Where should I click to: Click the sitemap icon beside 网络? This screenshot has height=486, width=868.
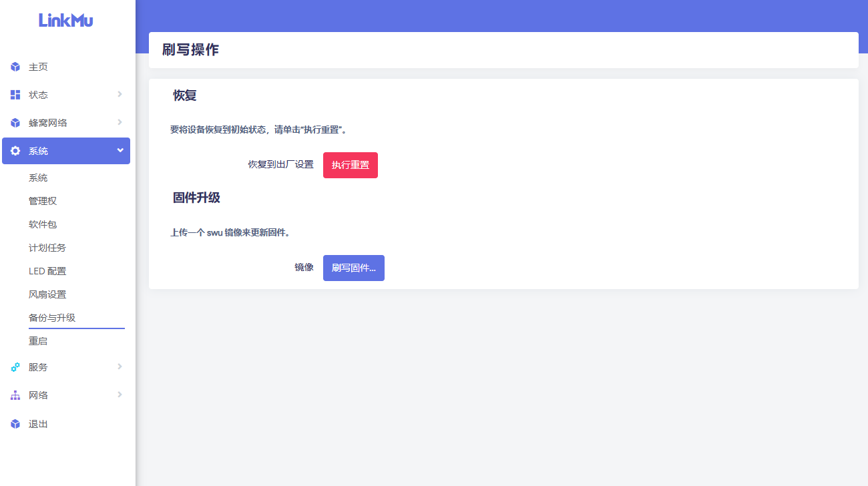pos(15,395)
